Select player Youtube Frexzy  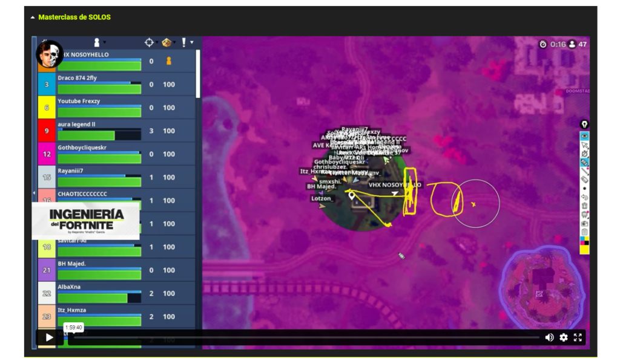coord(117,108)
